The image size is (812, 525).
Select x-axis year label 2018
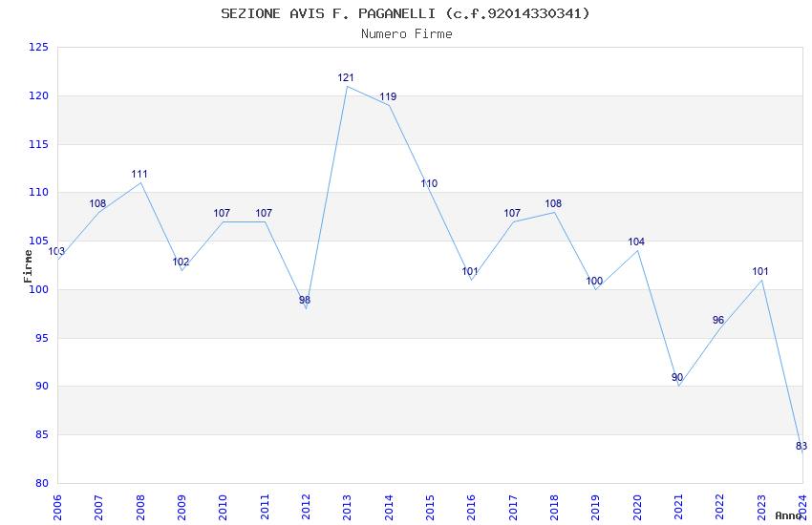click(x=555, y=507)
